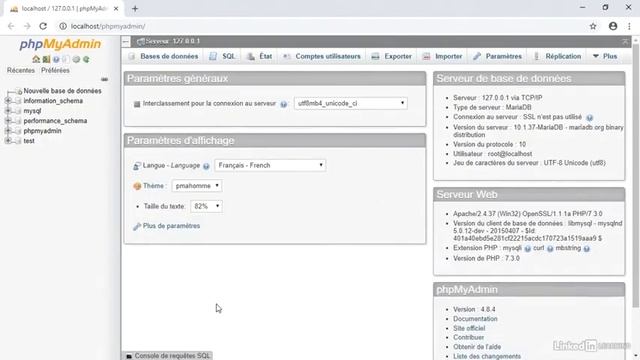Open the État tab
640x360 pixels.
[x=260, y=56]
